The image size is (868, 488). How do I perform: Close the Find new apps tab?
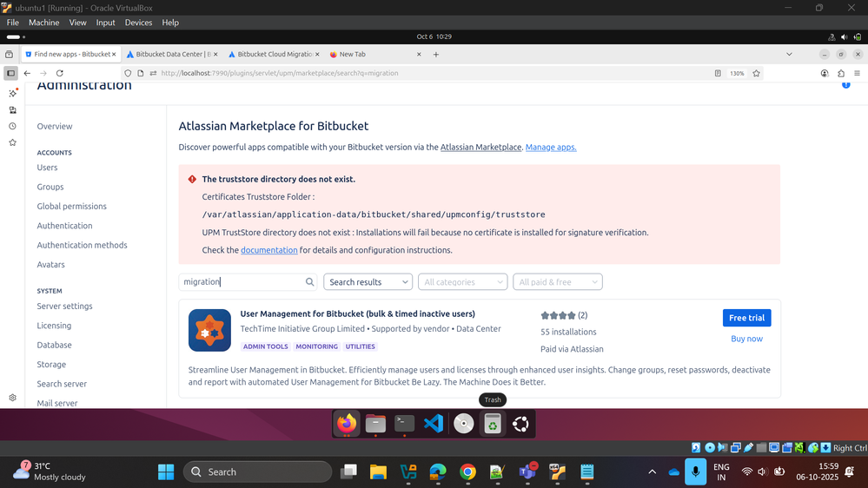[x=114, y=54]
